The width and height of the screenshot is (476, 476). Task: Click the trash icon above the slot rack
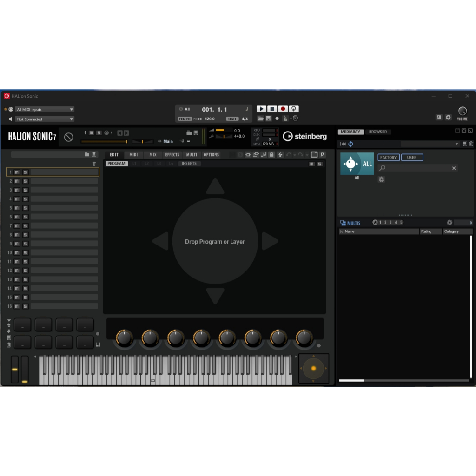click(94, 164)
